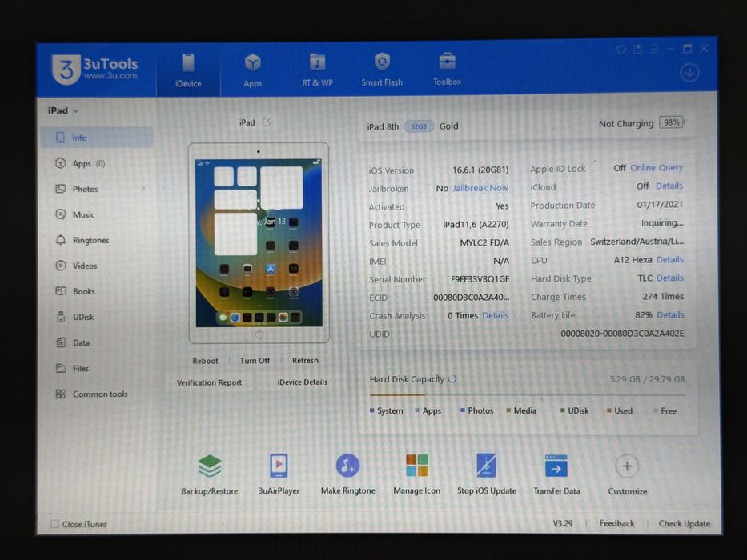
Task: Open the UDisk sidebar icon
Action: tap(61, 317)
